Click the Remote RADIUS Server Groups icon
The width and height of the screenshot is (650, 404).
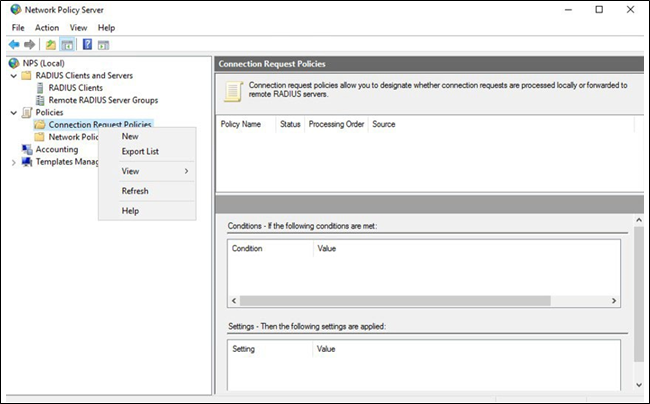[40, 100]
